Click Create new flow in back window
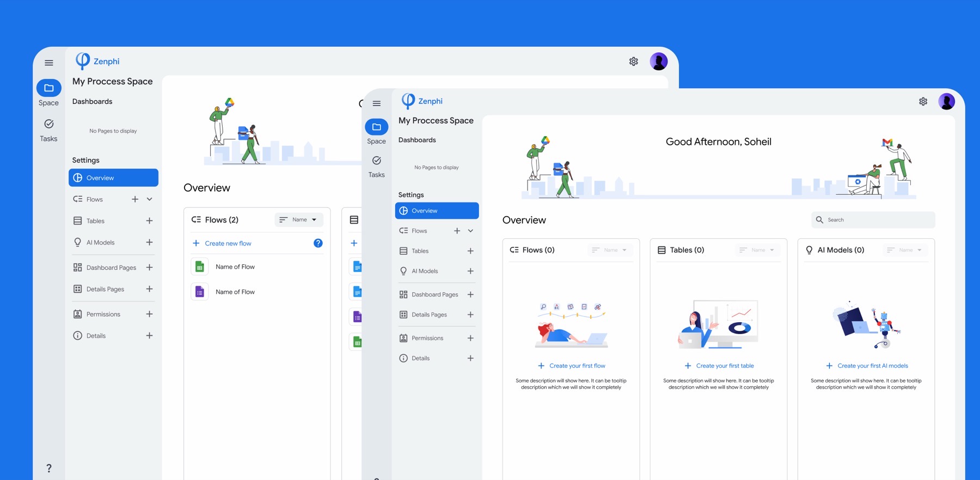Image resolution: width=980 pixels, height=480 pixels. click(x=222, y=243)
